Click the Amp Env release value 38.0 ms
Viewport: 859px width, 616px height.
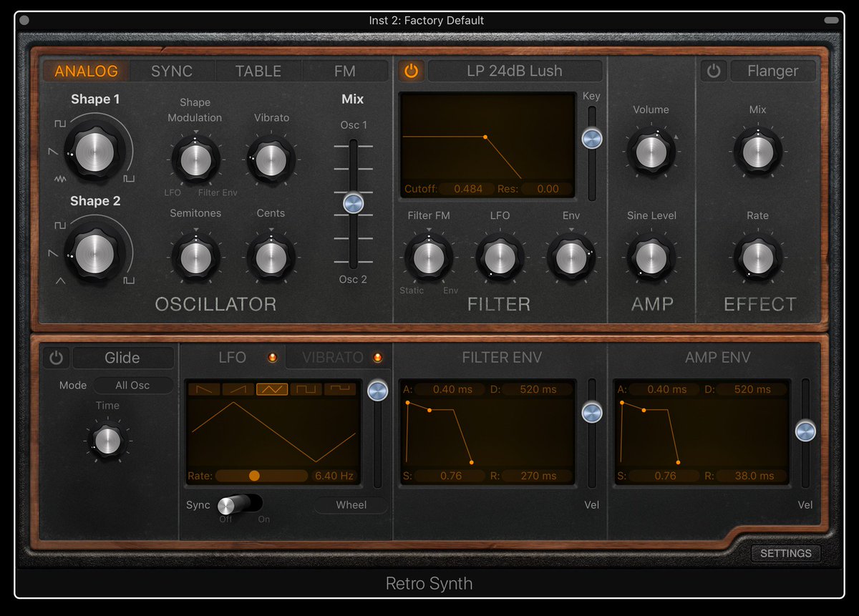752,476
